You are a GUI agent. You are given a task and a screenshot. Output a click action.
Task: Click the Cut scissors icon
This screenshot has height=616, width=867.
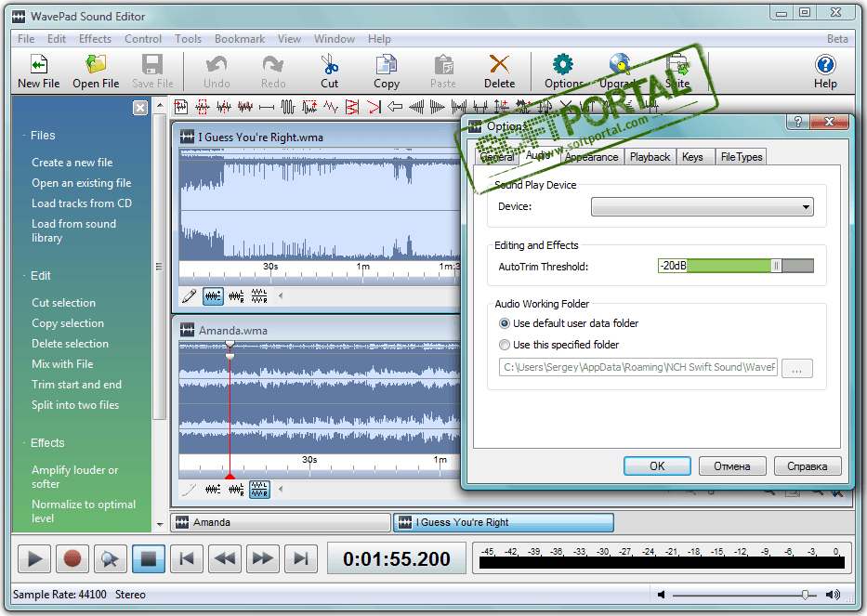tap(330, 65)
